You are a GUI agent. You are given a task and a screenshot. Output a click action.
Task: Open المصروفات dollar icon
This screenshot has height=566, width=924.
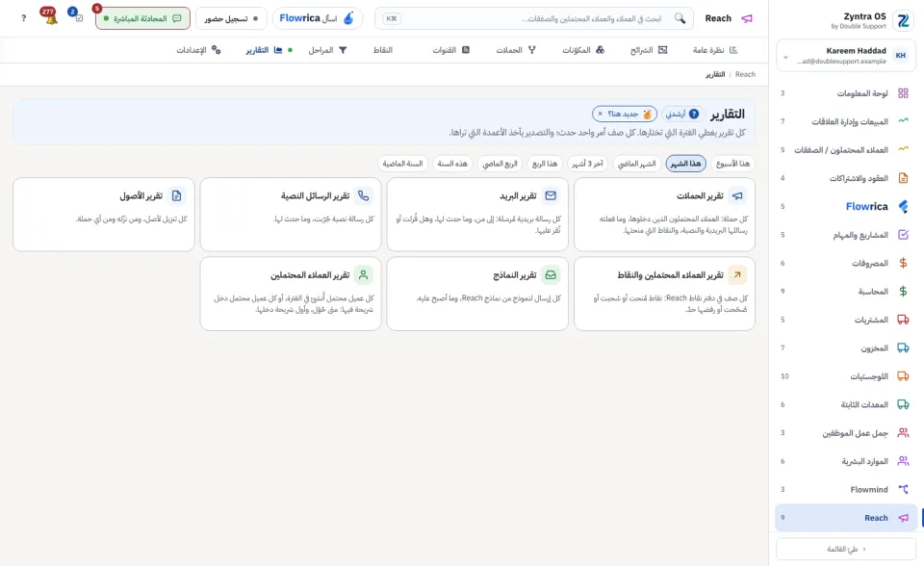tap(903, 263)
